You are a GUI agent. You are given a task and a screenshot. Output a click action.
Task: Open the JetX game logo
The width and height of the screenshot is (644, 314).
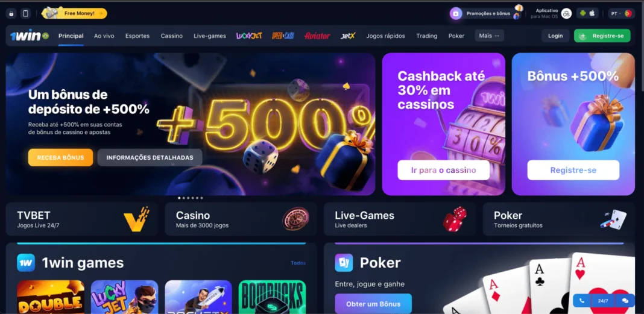point(347,36)
